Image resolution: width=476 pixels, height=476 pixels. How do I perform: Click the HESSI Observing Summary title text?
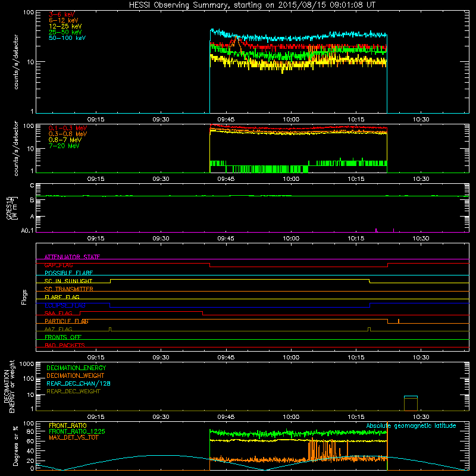[x=252, y=5]
